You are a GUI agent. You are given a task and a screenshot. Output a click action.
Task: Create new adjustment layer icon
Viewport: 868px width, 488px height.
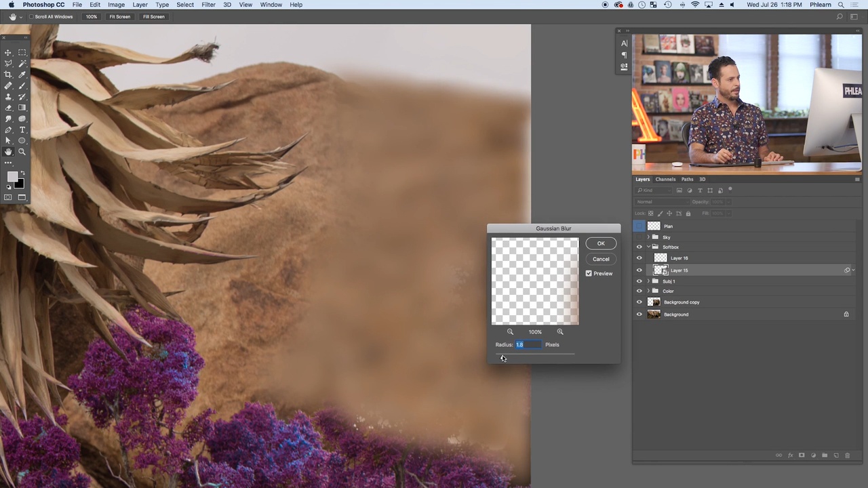[813, 455]
